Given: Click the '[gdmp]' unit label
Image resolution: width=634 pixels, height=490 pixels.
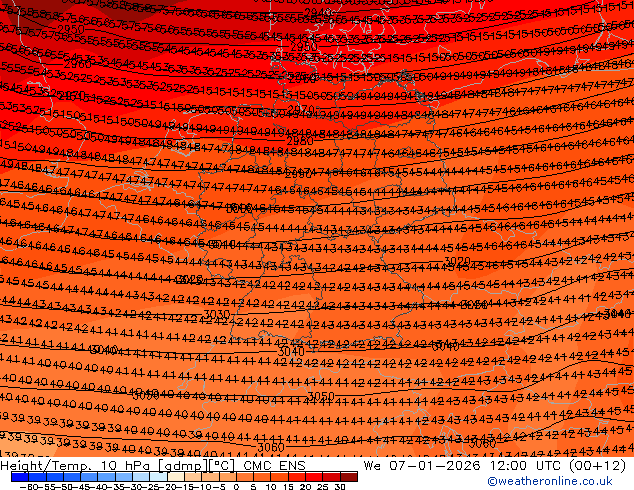Looking at the screenshot, I should click(x=182, y=466).
